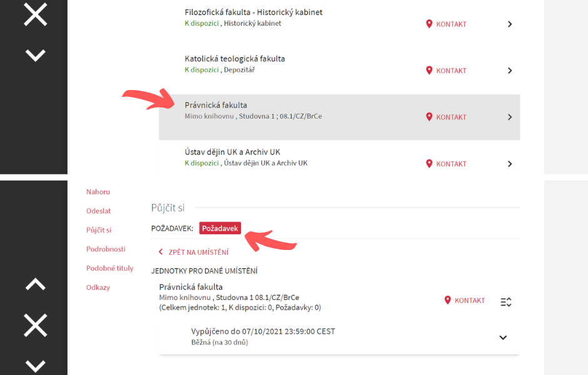Open KONTAKT for Ústav dějin UK a Archiv UK
Viewport: 588px width, 375px height.
pyautogui.click(x=446, y=164)
